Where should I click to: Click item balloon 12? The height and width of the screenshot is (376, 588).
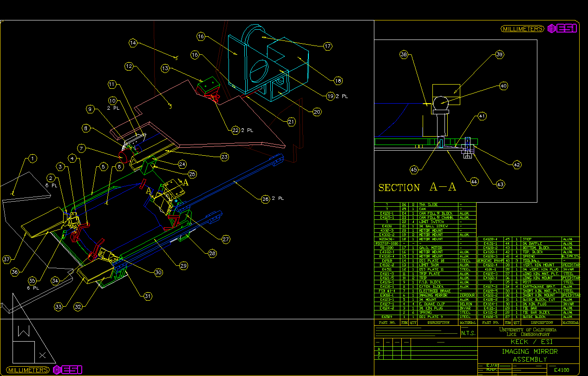129,66
